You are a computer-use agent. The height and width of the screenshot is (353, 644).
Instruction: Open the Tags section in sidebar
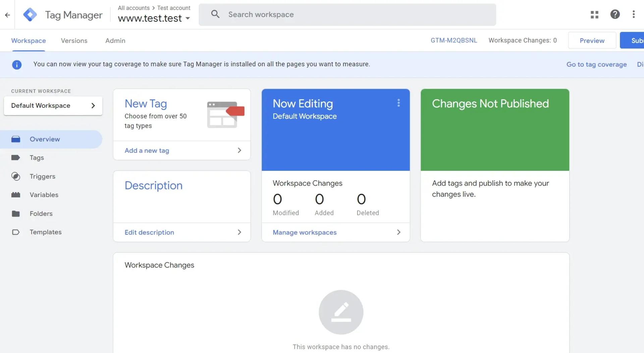(37, 158)
